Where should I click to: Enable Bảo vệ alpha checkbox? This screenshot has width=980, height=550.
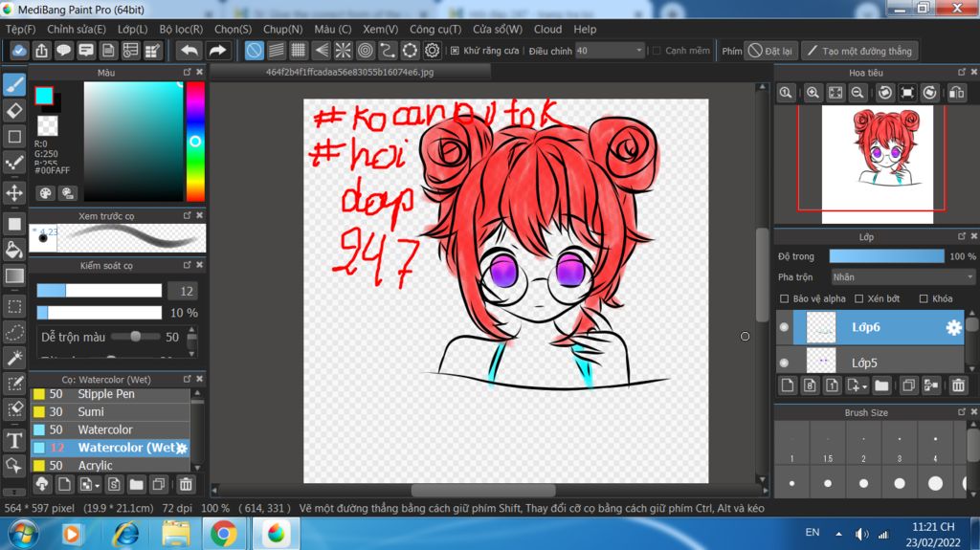pos(785,298)
